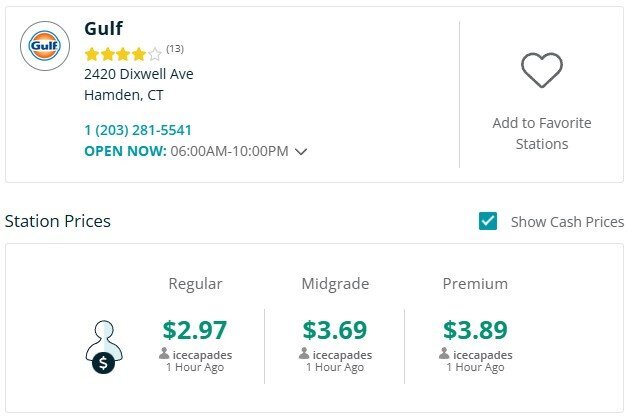Toggle the Show Cash Prices checkbox

[x=488, y=221]
